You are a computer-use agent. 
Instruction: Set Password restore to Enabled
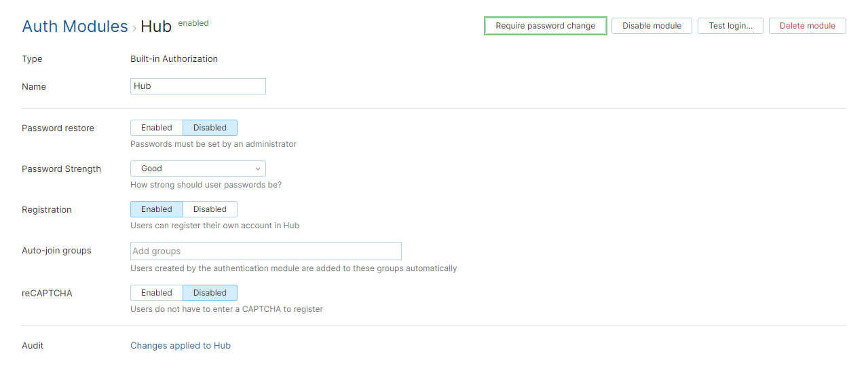point(157,128)
